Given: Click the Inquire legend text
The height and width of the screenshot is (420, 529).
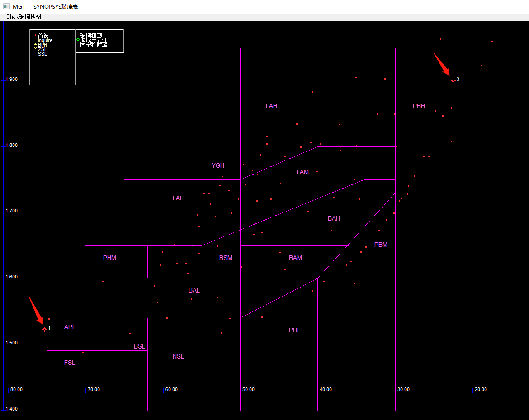Looking at the screenshot, I should [45, 40].
